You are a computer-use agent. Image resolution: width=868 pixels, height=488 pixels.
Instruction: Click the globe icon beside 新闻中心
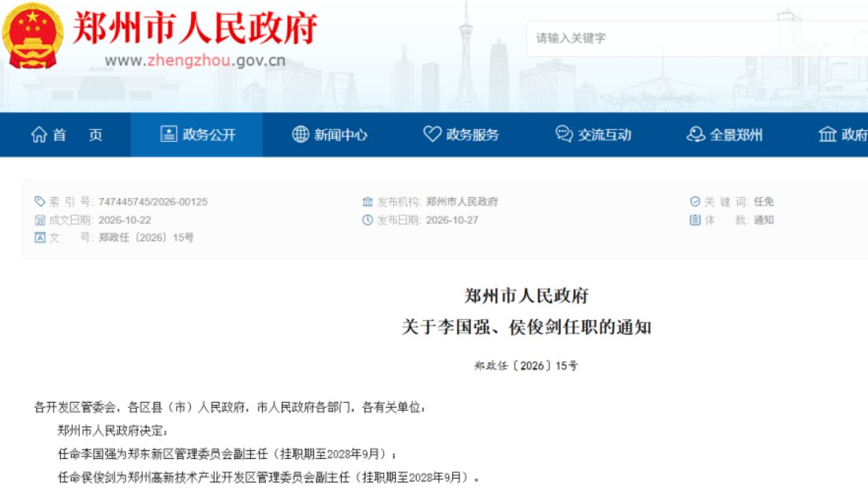300,134
